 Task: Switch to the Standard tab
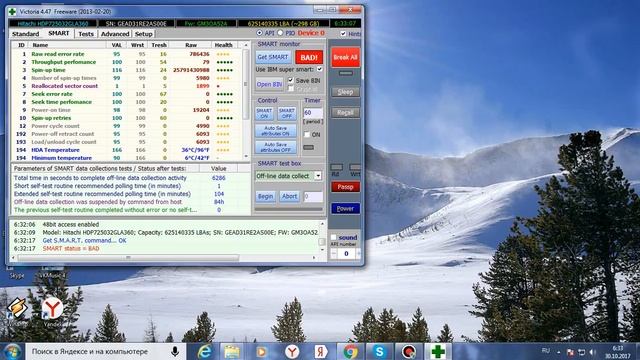(26, 34)
